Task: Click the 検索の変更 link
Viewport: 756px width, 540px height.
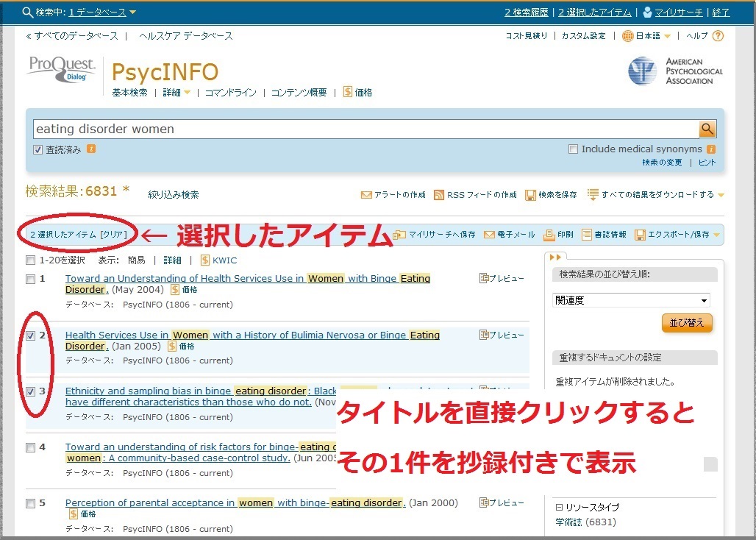Action: [x=662, y=163]
